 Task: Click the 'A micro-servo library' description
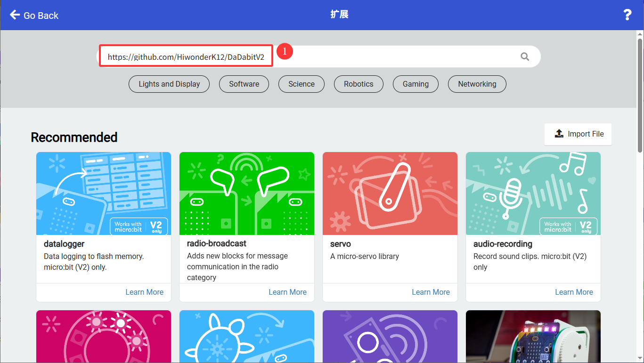365,257
